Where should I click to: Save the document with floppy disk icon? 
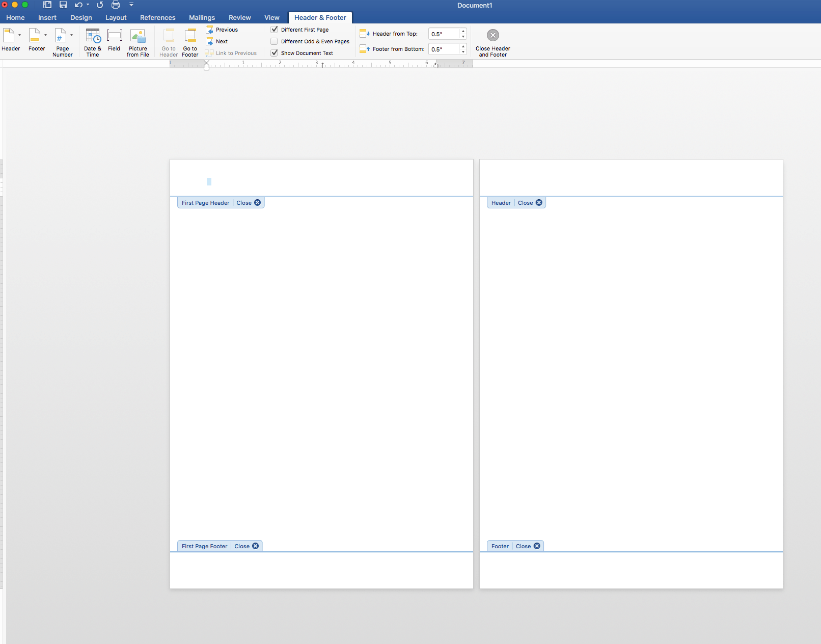click(63, 5)
